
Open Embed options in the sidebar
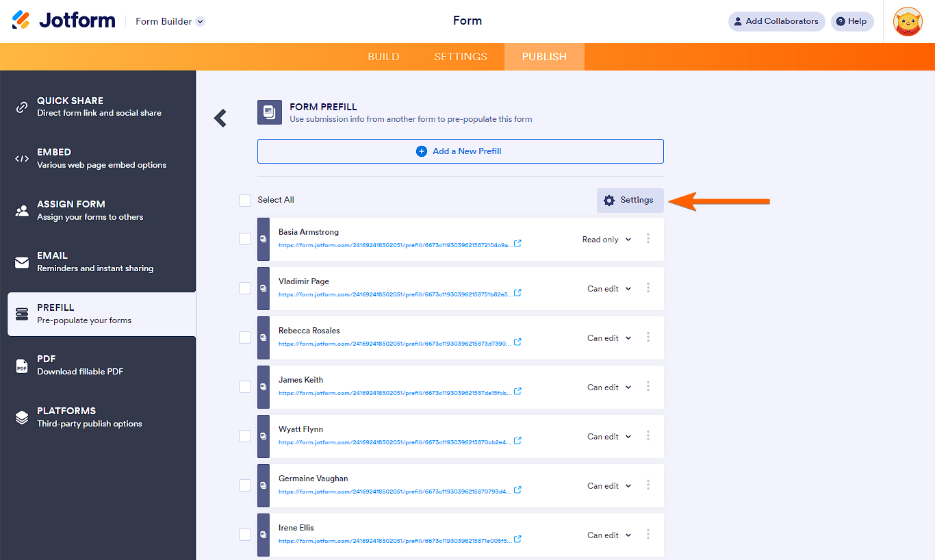coord(98,158)
